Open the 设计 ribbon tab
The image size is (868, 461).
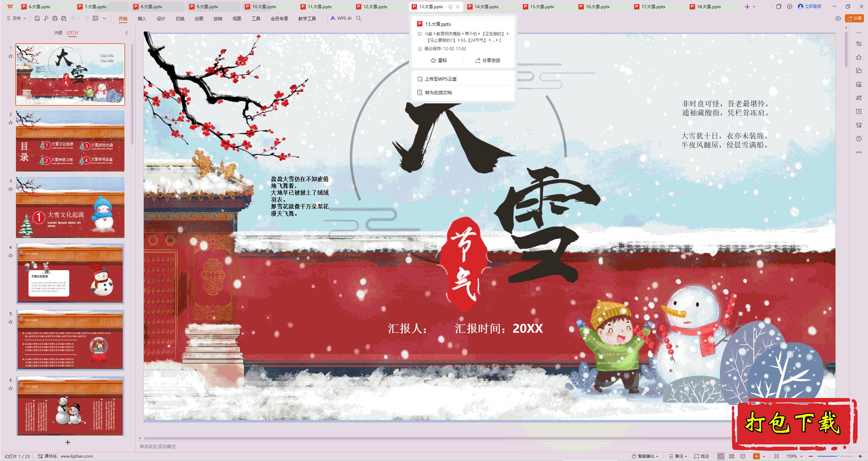161,19
